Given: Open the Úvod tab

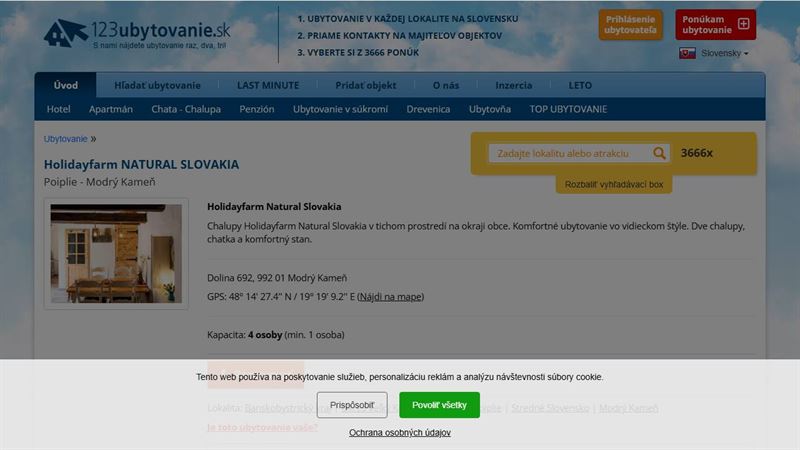Looking at the screenshot, I should (x=66, y=85).
